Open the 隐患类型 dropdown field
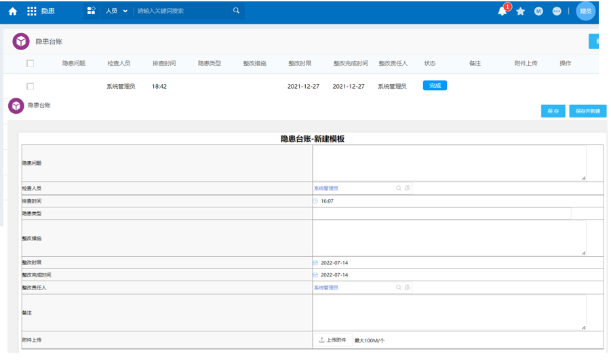611x364 pixels. (442, 214)
